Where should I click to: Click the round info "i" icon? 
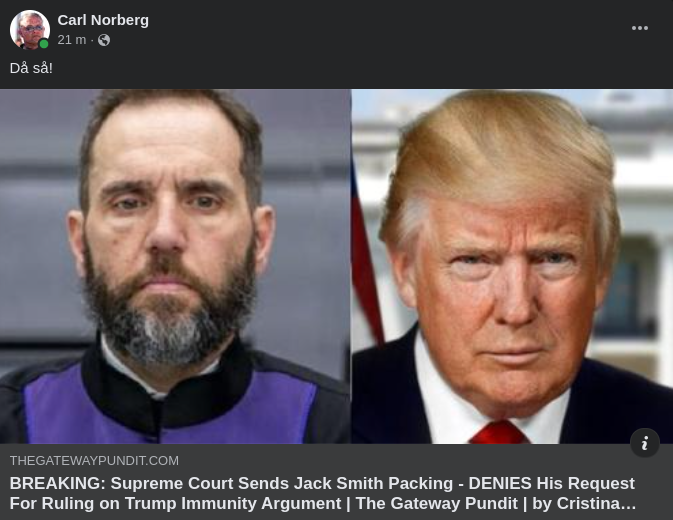645,443
